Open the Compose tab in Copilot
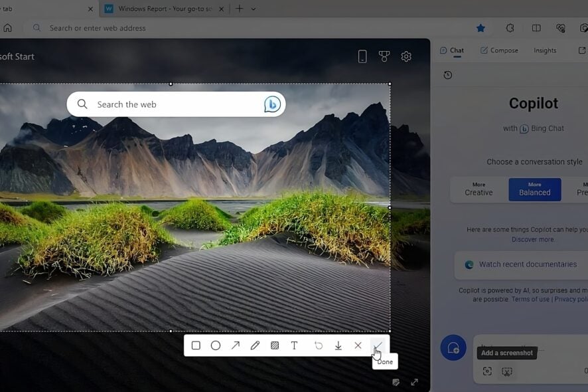Screen dimensions: 588x392 coord(499,50)
